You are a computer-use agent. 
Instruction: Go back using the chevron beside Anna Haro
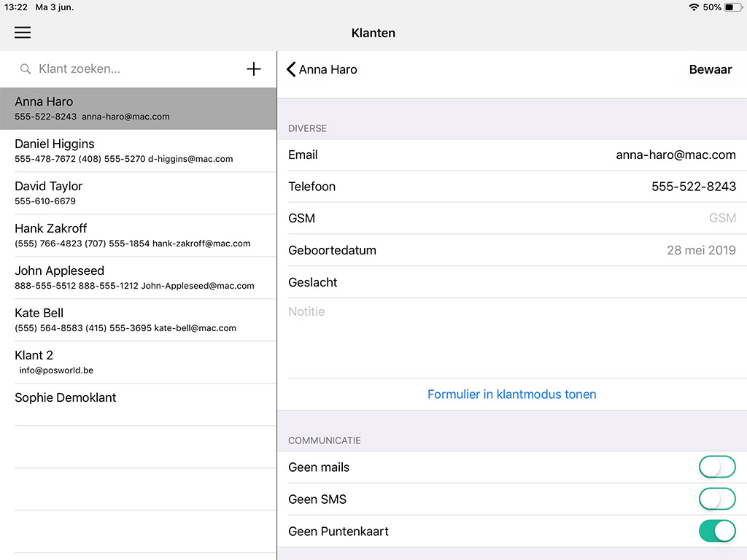pyautogui.click(x=291, y=69)
